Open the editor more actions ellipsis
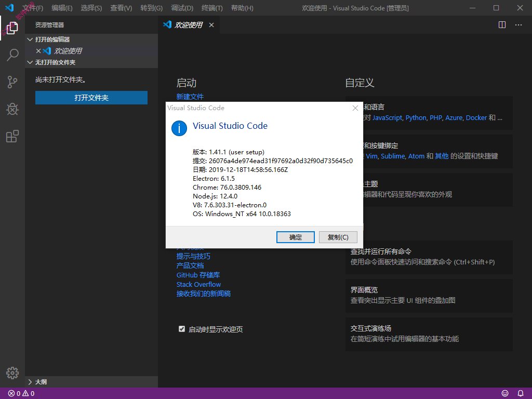The height and width of the screenshot is (399, 532). [x=518, y=25]
